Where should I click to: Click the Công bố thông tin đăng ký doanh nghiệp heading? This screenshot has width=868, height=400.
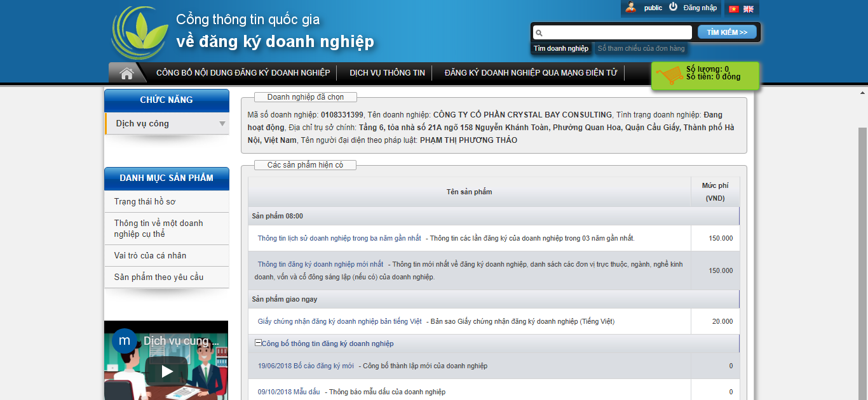point(328,343)
